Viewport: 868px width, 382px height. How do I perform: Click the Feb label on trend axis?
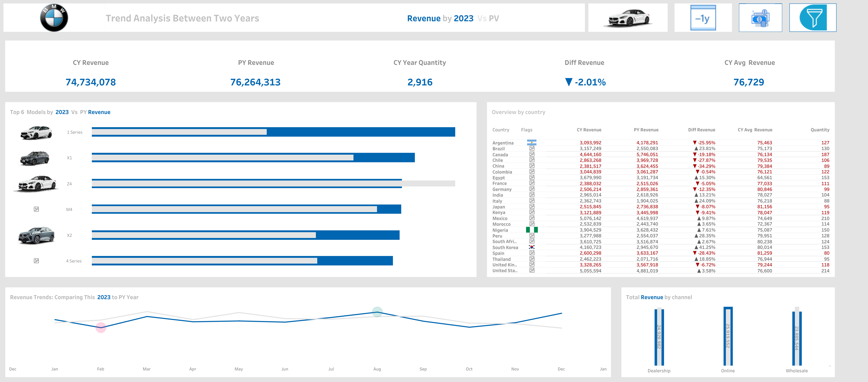tap(100, 369)
